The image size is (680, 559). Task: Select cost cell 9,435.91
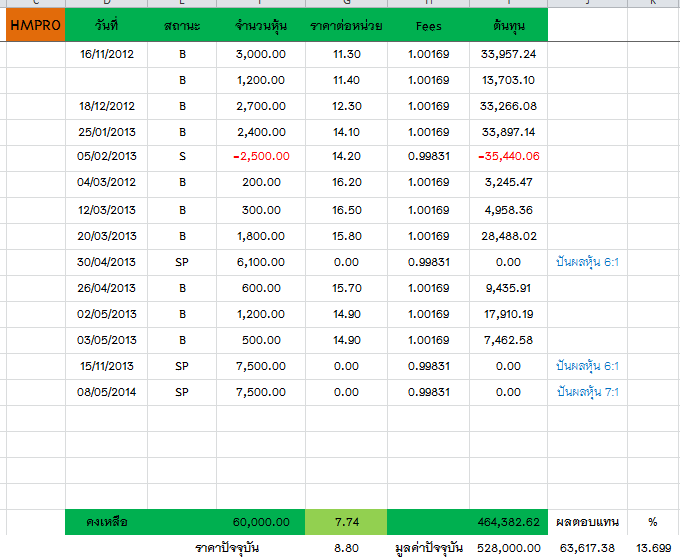coord(509,288)
